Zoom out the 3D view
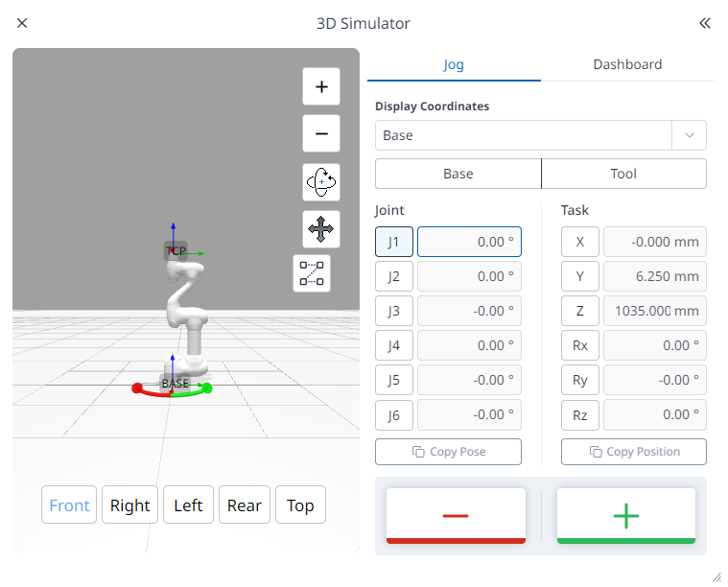728x587 pixels. (321, 133)
